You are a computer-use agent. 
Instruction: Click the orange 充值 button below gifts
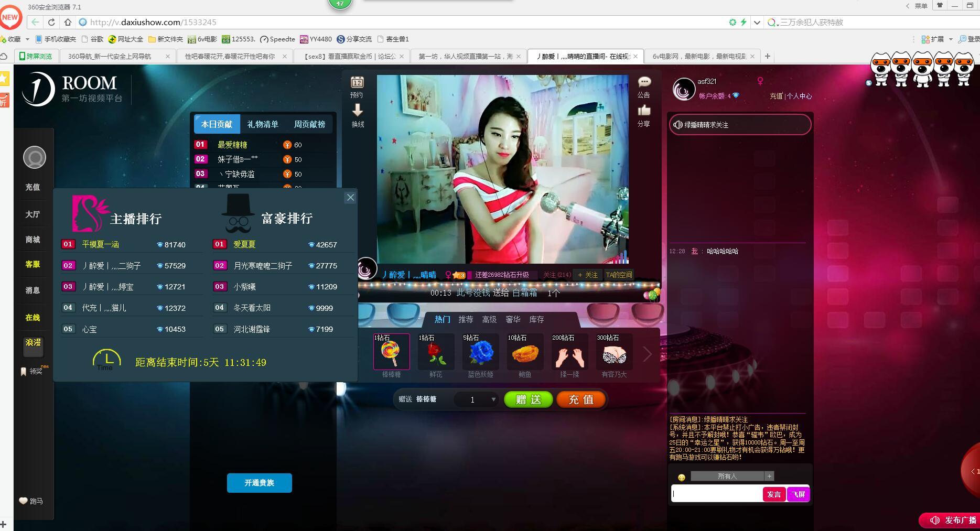tap(581, 400)
